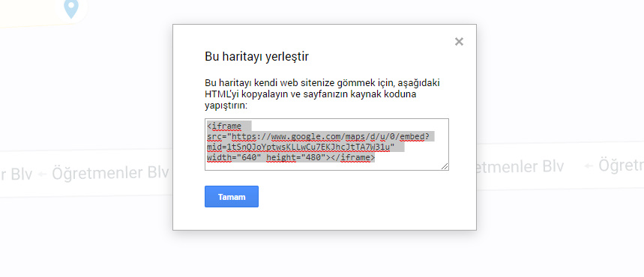The height and width of the screenshot is (277, 644).
Task: Click the blue location pin icon behind dialog
Action: click(71, 9)
